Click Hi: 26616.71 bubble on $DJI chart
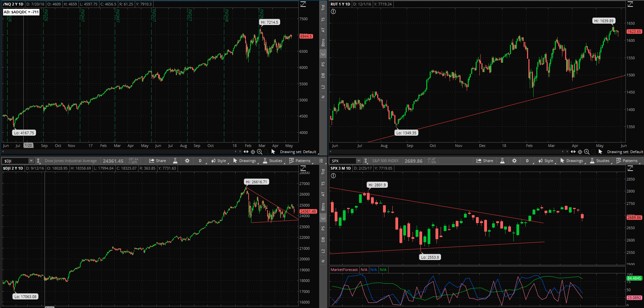This screenshot has width=644, height=308. (257, 182)
